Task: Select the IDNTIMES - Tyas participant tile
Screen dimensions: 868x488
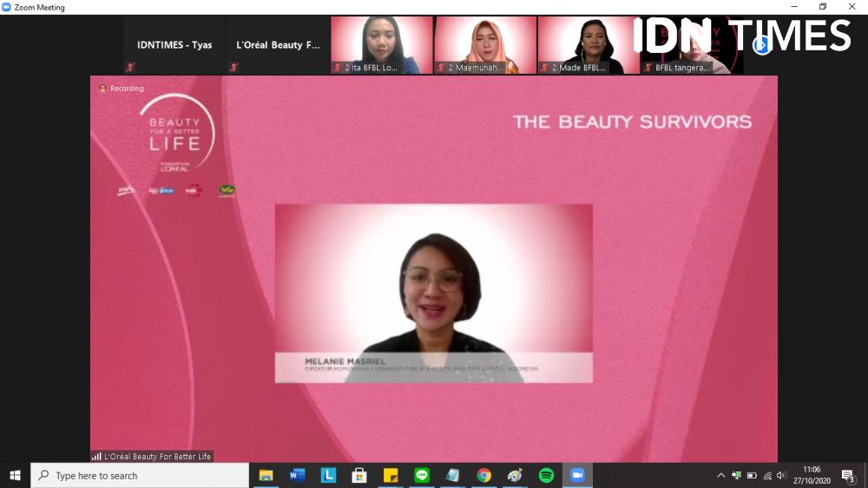Action: tap(174, 45)
